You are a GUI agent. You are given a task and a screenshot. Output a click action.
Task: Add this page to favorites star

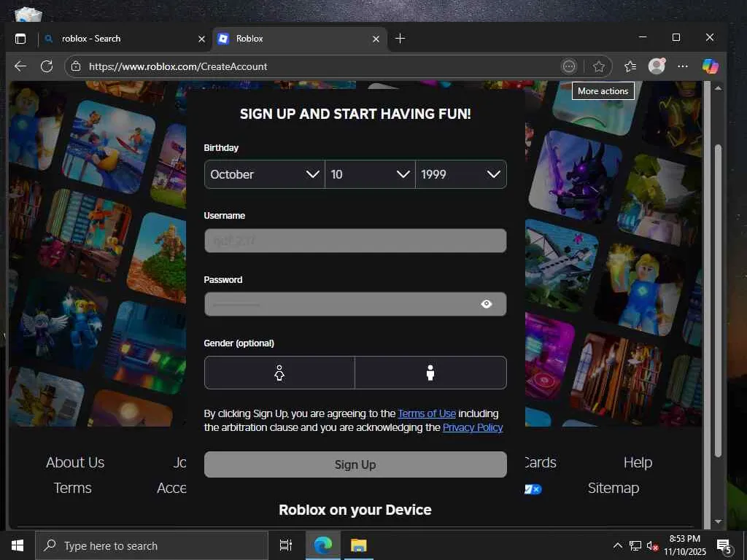pyautogui.click(x=599, y=66)
